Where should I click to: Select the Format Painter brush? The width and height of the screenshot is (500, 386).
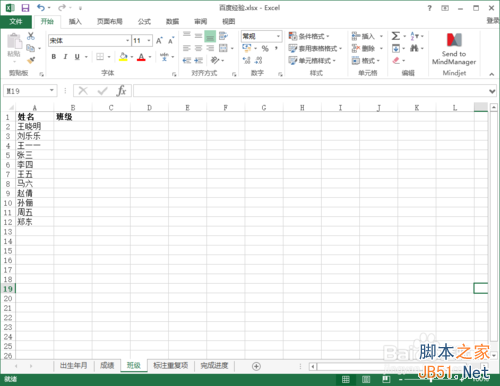pyautogui.click(x=31, y=60)
